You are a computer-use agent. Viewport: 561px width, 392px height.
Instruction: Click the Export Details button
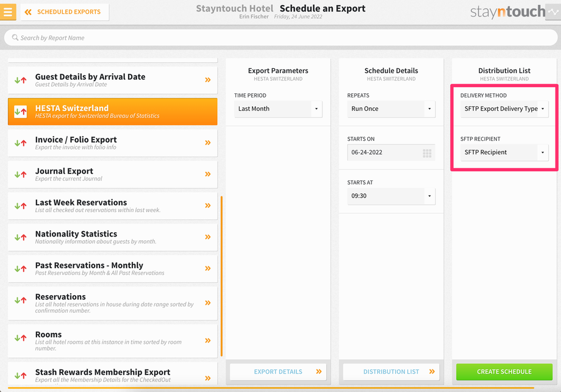(x=278, y=372)
